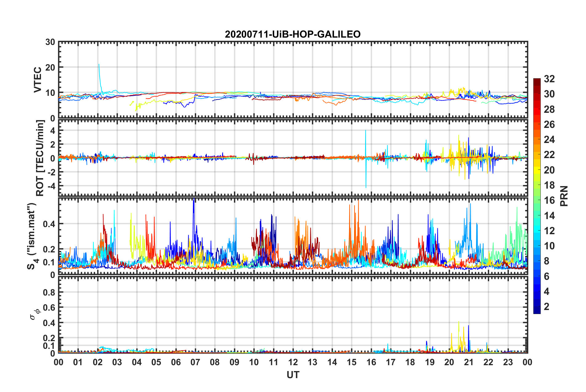Select the 10 tick on VTEC axis
This screenshot has height=392, width=586.
tap(50, 93)
